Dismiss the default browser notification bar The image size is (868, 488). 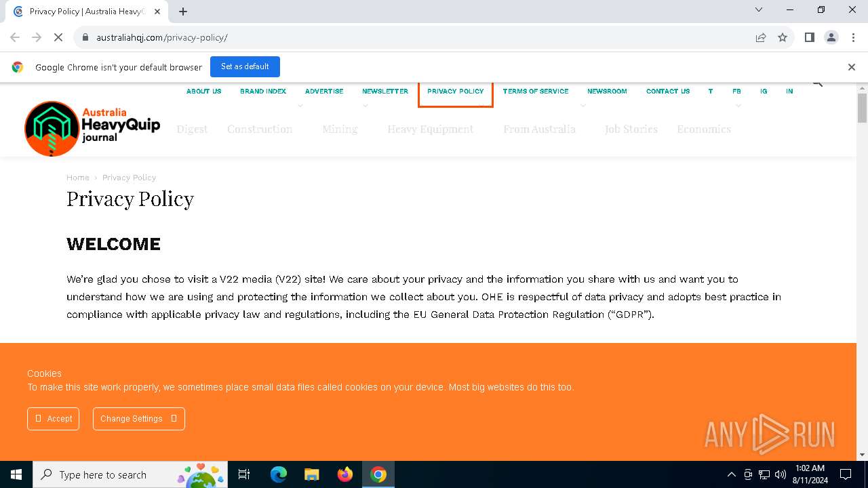852,67
